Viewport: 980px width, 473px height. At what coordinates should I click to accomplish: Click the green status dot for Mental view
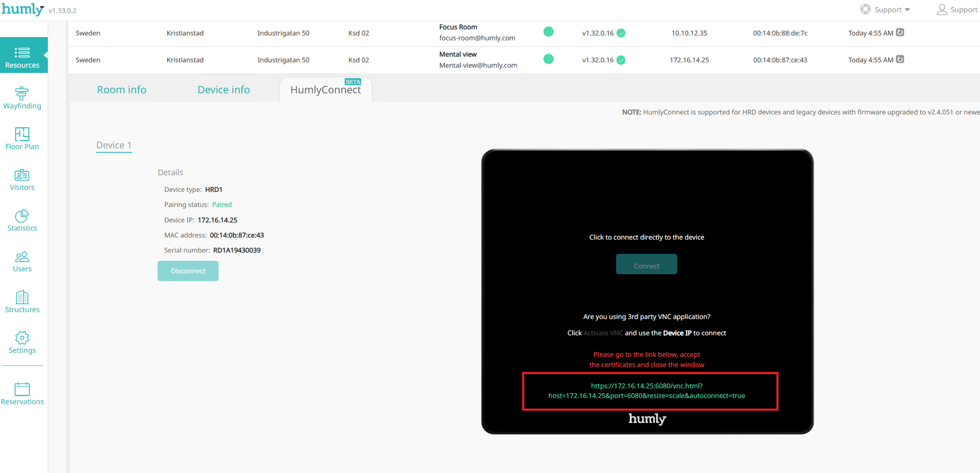tap(549, 59)
